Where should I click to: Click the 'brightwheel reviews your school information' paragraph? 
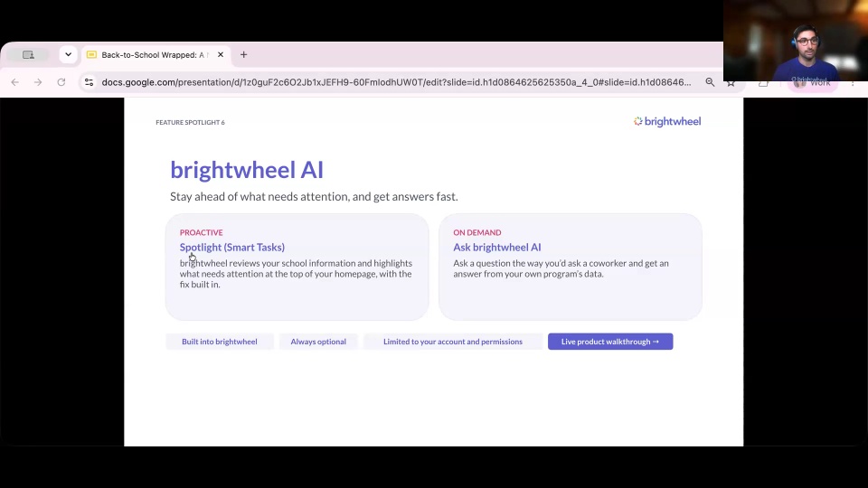(x=297, y=273)
